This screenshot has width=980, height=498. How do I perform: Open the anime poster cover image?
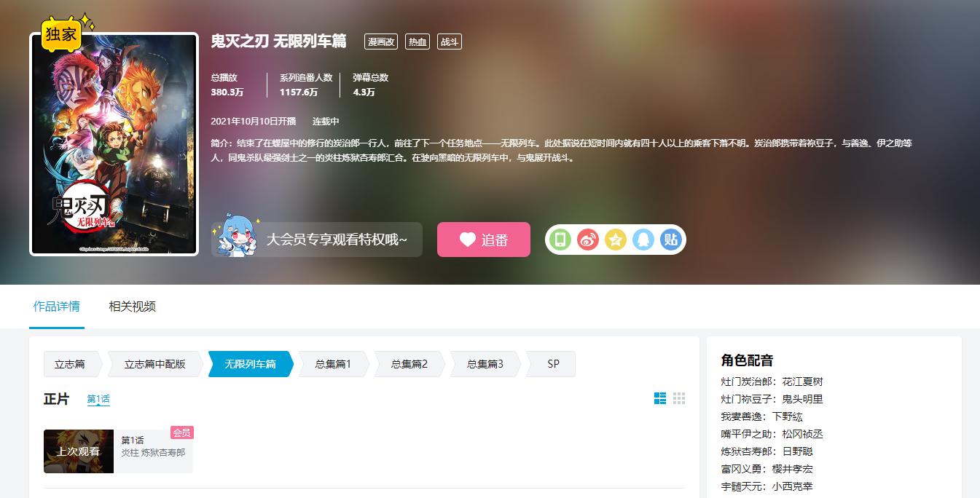click(x=114, y=144)
